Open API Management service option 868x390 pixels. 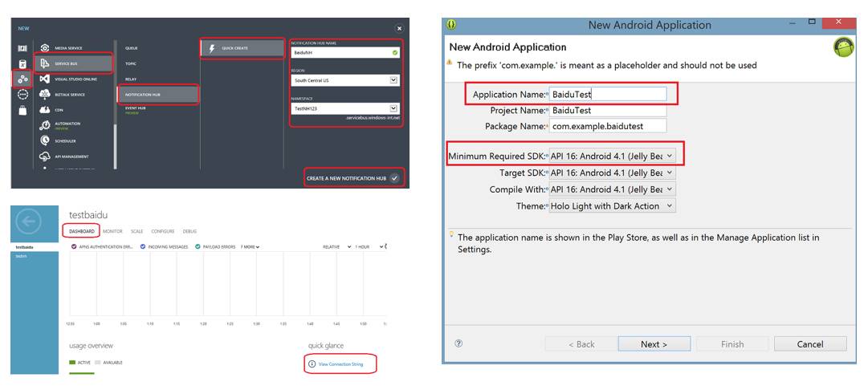point(73,156)
